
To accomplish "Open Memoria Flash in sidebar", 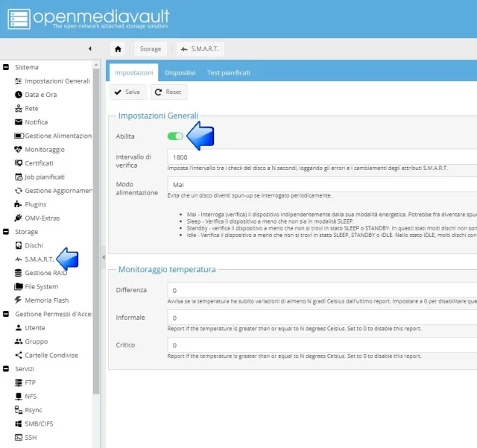I will click(x=48, y=300).
